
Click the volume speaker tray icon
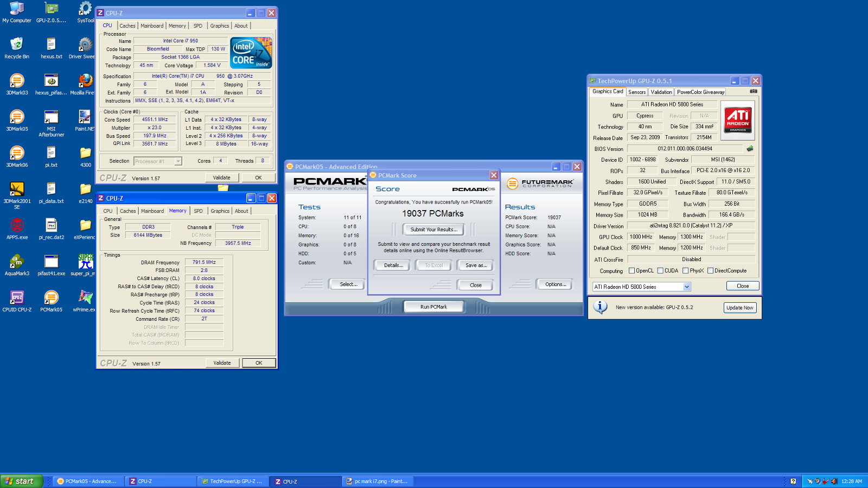[834, 481]
